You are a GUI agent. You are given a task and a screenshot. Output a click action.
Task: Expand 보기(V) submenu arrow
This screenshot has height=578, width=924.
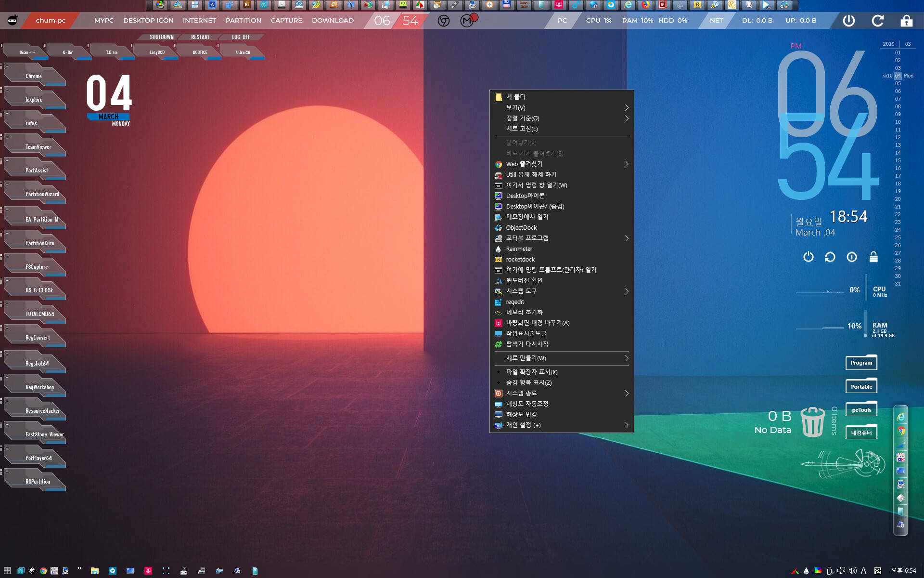point(626,107)
